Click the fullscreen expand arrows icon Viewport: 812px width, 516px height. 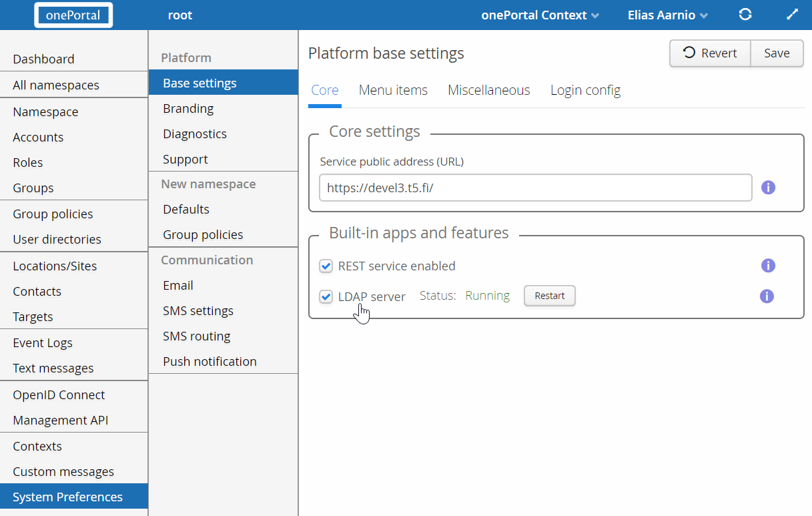792,15
